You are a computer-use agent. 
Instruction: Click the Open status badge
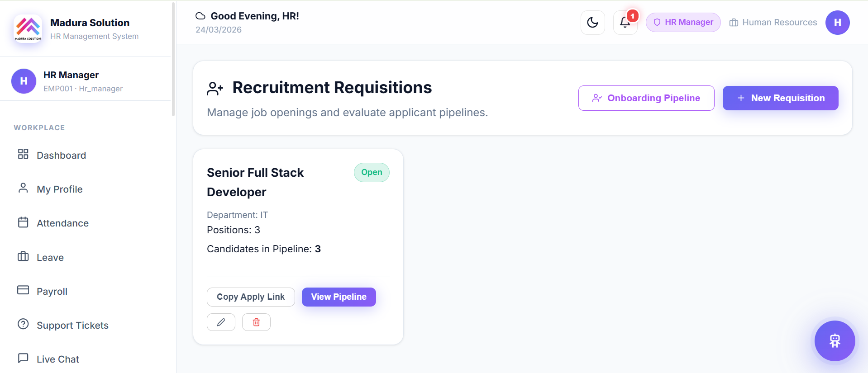coord(371,172)
